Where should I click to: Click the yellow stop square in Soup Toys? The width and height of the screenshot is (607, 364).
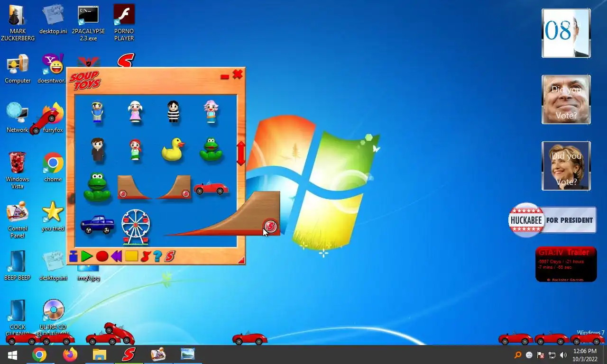(131, 256)
